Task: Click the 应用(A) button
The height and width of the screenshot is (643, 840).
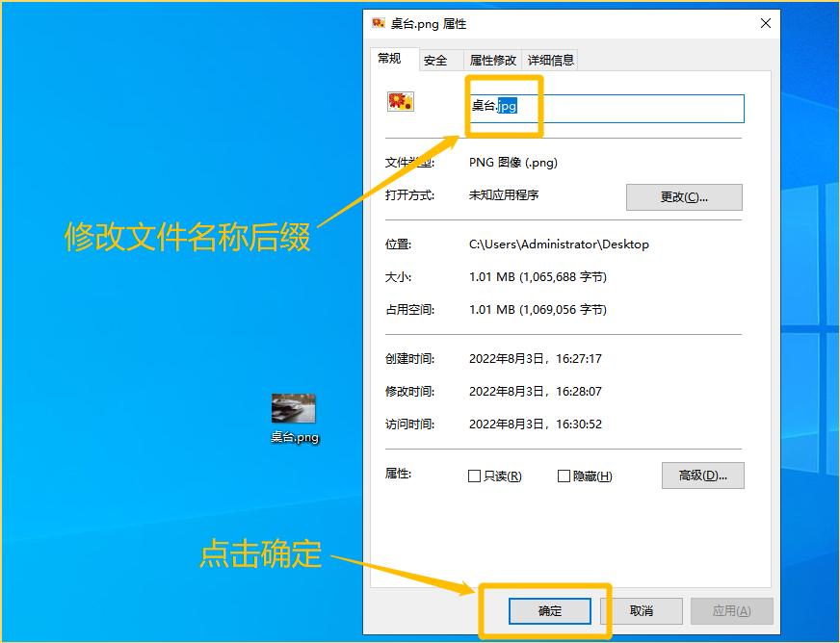Action: point(731,610)
